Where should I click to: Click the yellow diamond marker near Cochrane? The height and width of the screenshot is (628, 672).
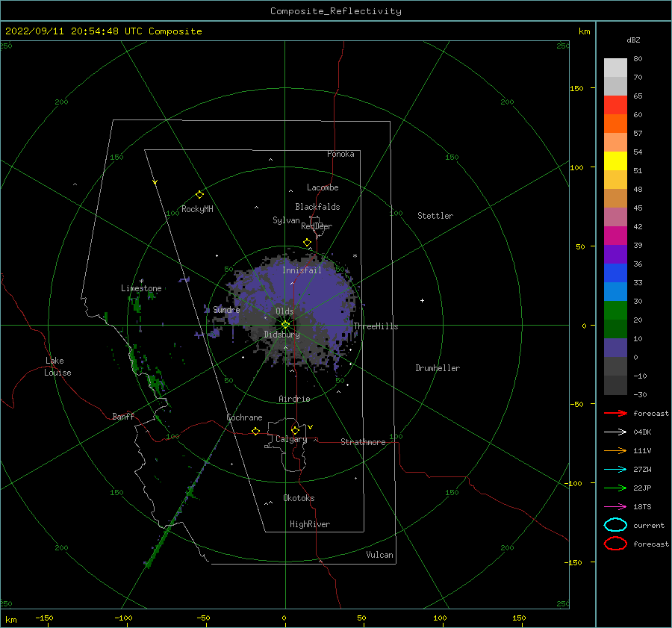click(256, 431)
